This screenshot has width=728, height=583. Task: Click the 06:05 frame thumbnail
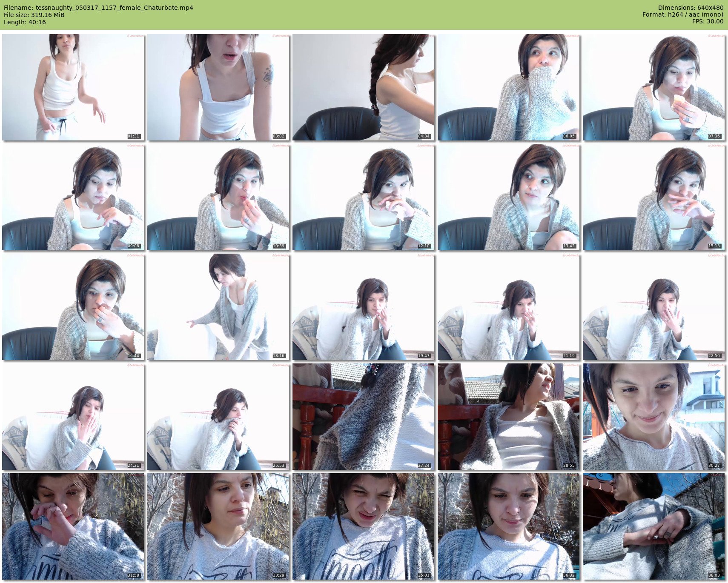pos(509,87)
